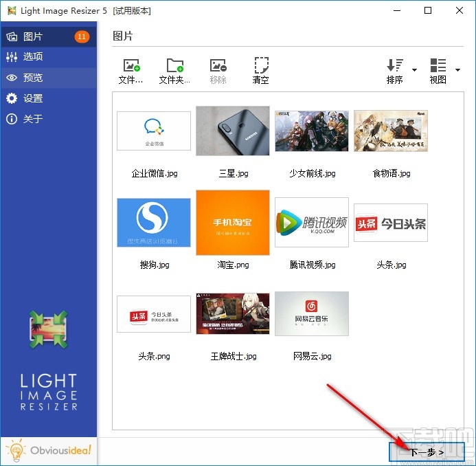Click the file name 三星.jpg

coord(234,173)
